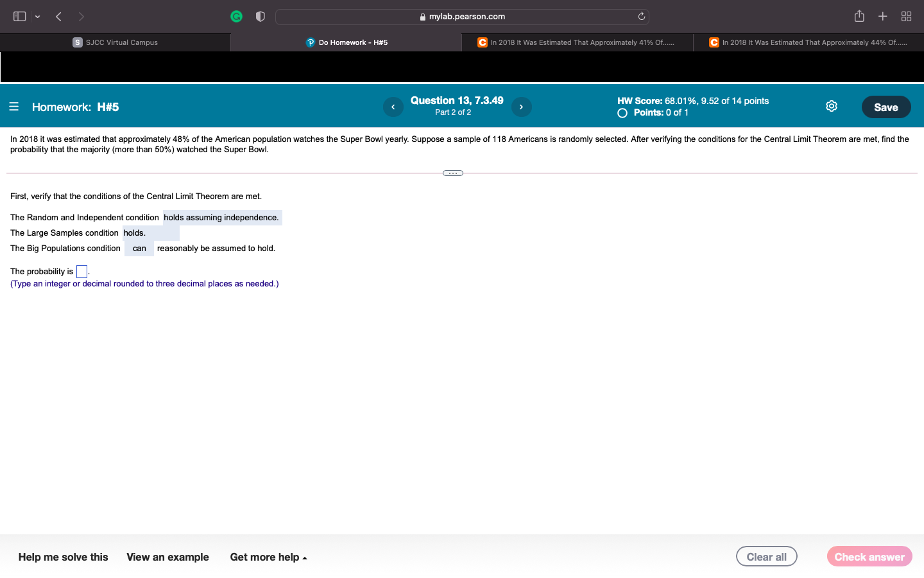Switch to the SJCC Virtual Campus tab

point(116,42)
